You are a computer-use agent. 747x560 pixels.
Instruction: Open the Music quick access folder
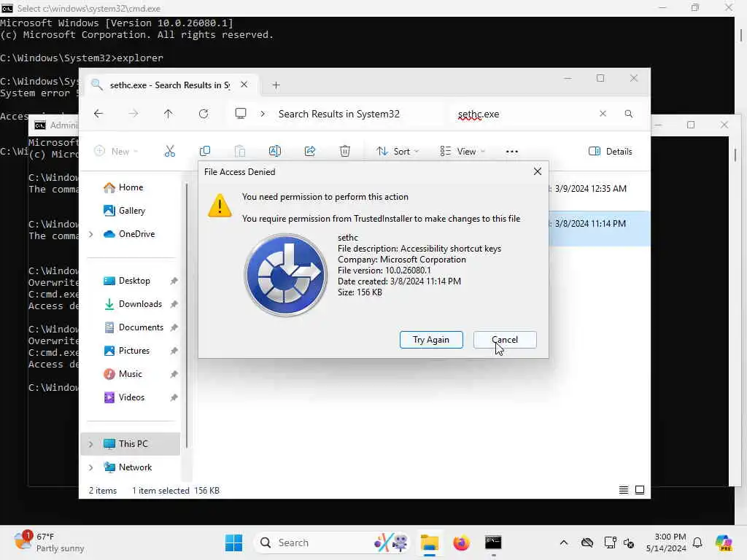pyautogui.click(x=130, y=374)
